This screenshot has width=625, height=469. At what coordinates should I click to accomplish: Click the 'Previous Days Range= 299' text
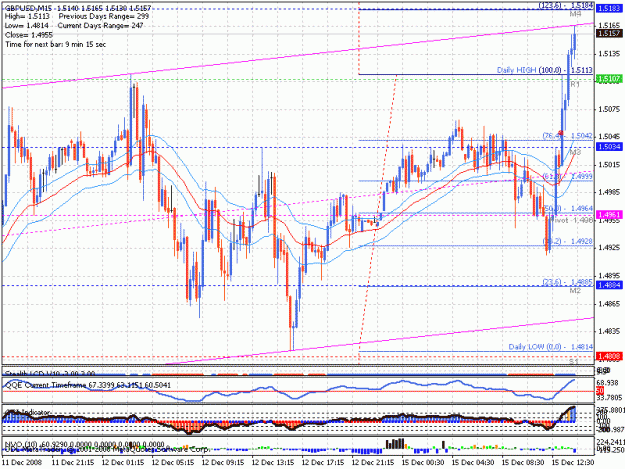(104, 16)
